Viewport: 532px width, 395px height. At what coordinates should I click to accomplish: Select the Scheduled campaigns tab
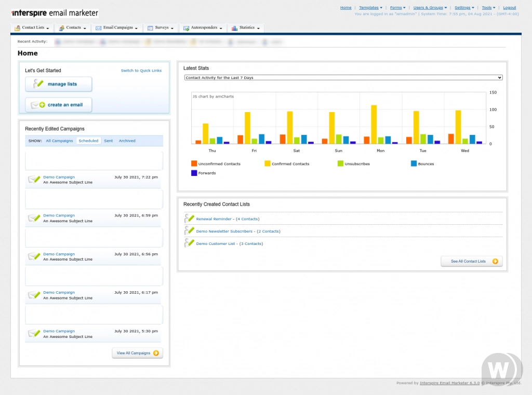pyautogui.click(x=88, y=140)
